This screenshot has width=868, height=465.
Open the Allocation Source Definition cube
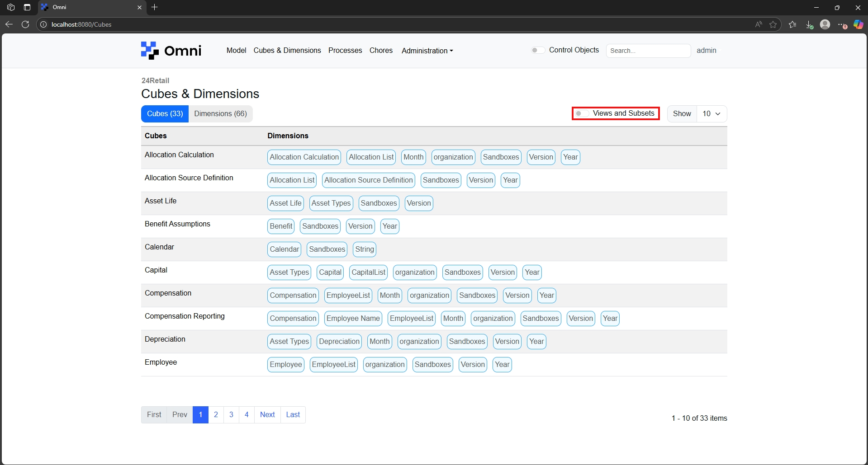pyautogui.click(x=189, y=178)
